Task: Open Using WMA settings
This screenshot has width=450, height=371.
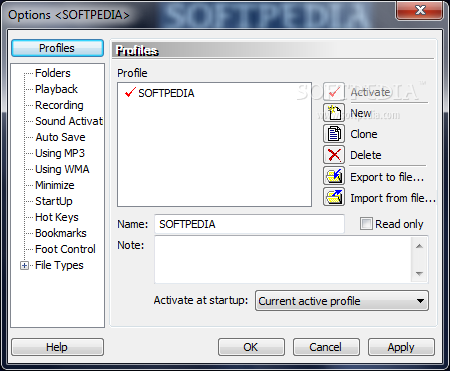Action: (62, 169)
